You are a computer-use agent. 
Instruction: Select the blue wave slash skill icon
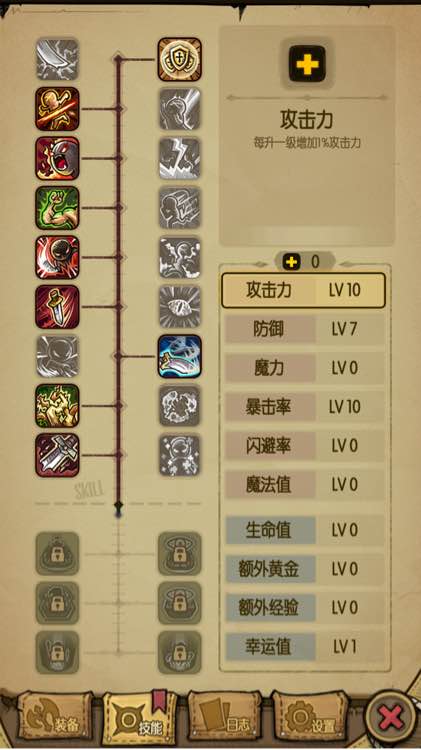(x=179, y=356)
